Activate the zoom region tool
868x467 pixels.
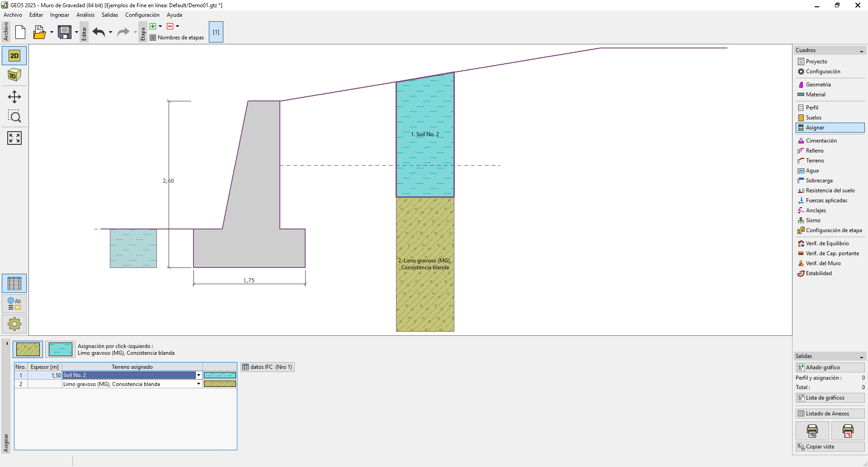[x=14, y=117]
